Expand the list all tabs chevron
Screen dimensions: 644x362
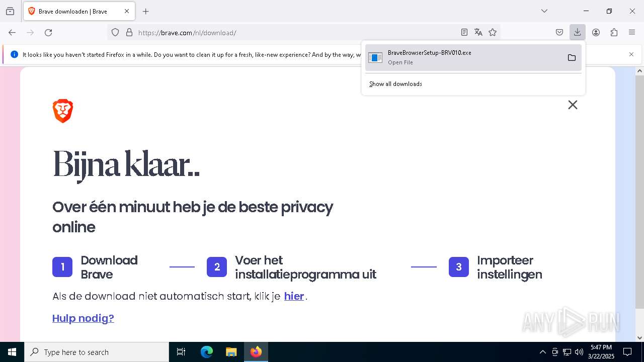[x=544, y=11]
